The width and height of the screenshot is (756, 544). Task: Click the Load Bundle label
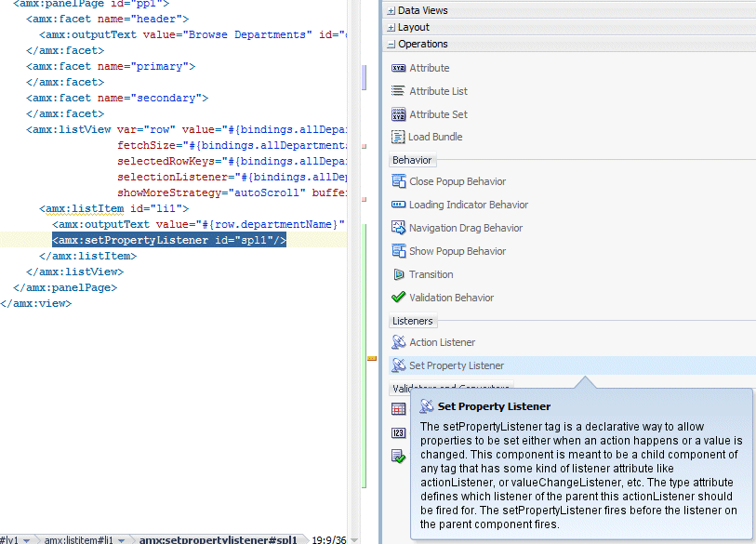tap(435, 137)
